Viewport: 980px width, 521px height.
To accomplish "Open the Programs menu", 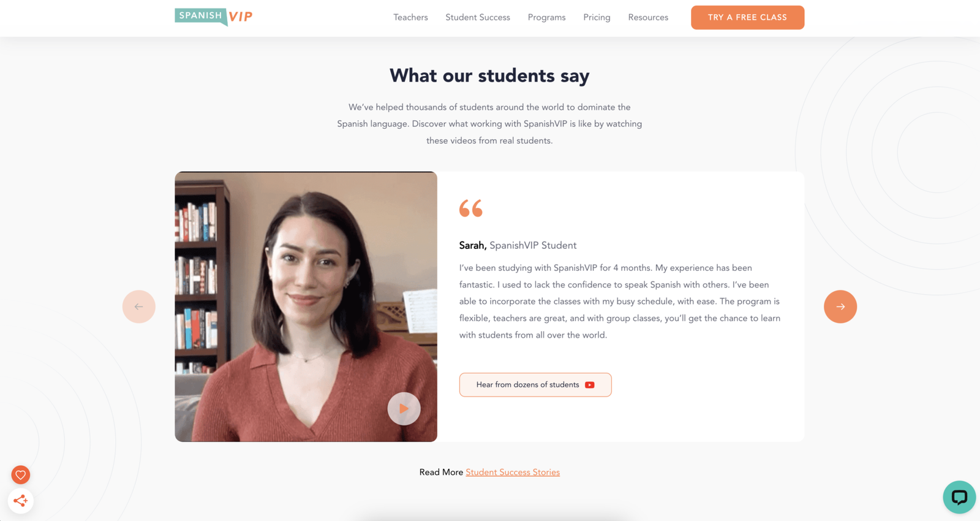I will tap(547, 17).
